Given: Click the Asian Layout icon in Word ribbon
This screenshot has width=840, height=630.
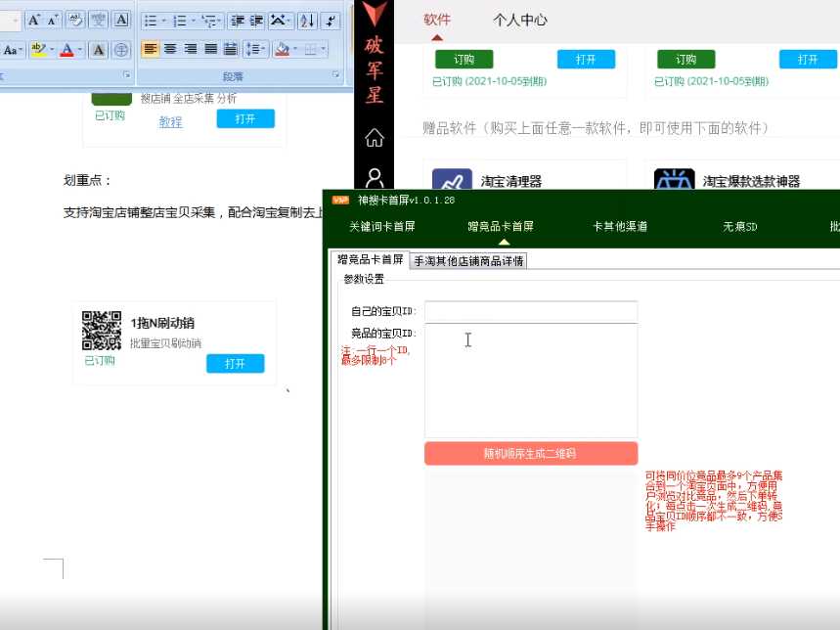Looking at the screenshot, I should pos(279,21).
